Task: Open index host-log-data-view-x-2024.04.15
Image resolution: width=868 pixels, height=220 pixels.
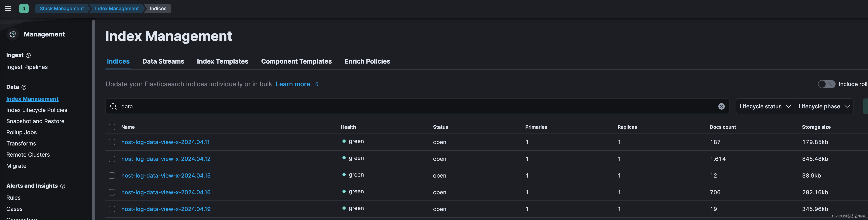Action: [x=166, y=175]
